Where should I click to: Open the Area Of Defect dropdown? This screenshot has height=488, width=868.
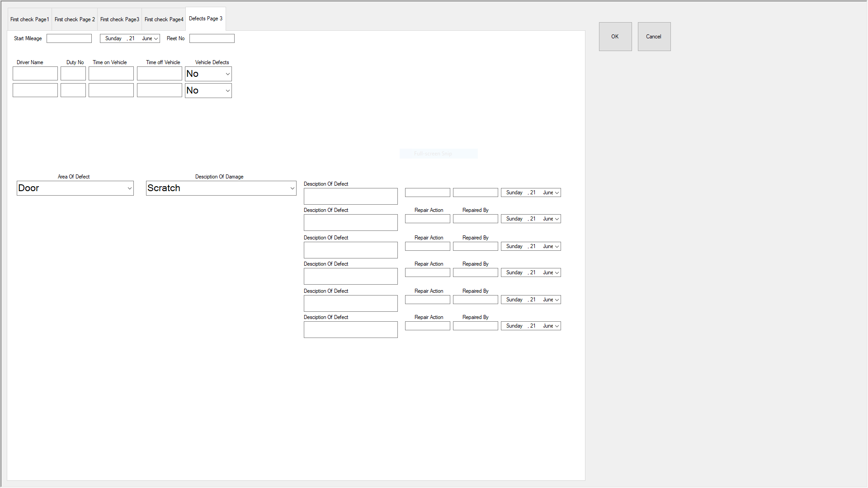(x=129, y=188)
